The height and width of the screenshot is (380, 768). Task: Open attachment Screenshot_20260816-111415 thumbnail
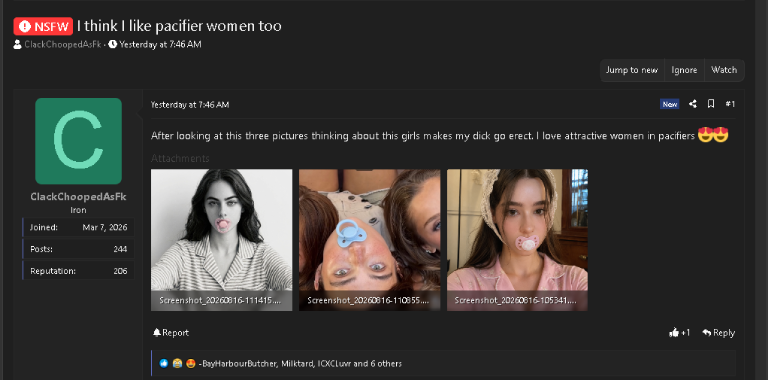(x=221, y=240)
